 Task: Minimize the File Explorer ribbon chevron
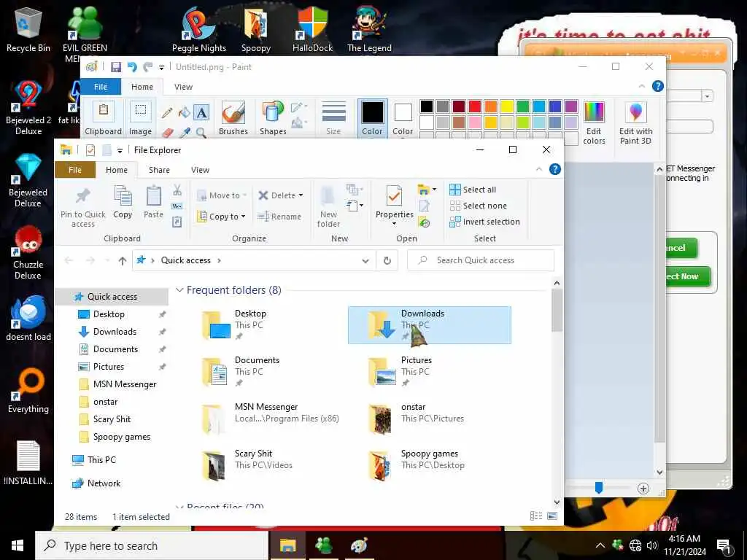point(539,169)
